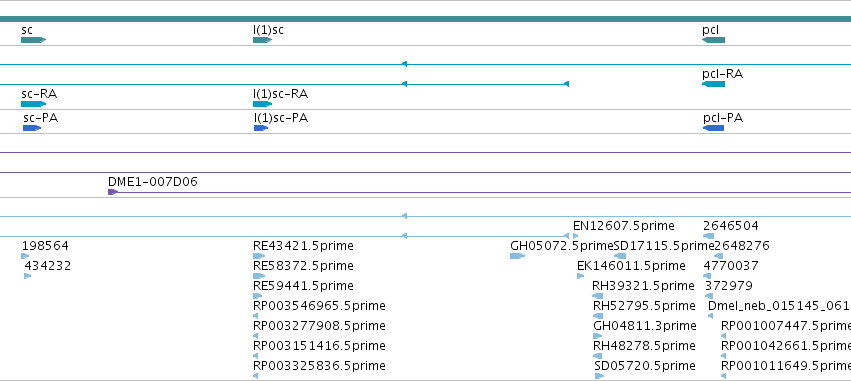
Task: Click the pcl-PA protein feature
Action: 714,128
